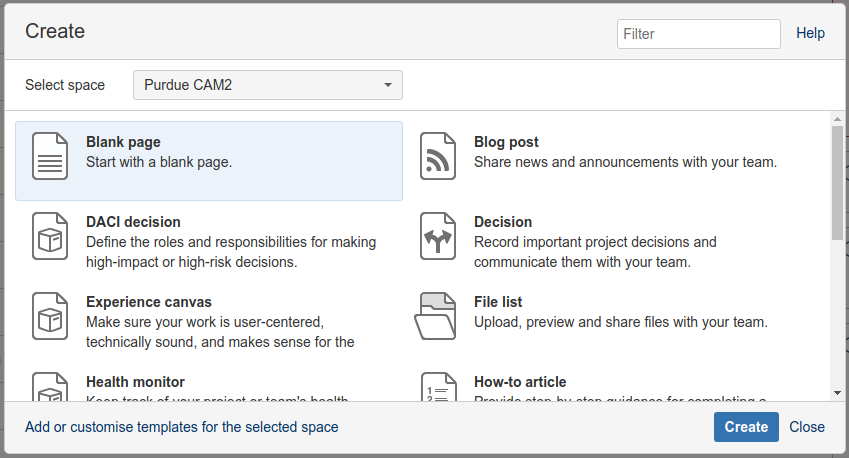Click the File list folder icon
The width and height of the screenshot is (849, 458).
436,316
